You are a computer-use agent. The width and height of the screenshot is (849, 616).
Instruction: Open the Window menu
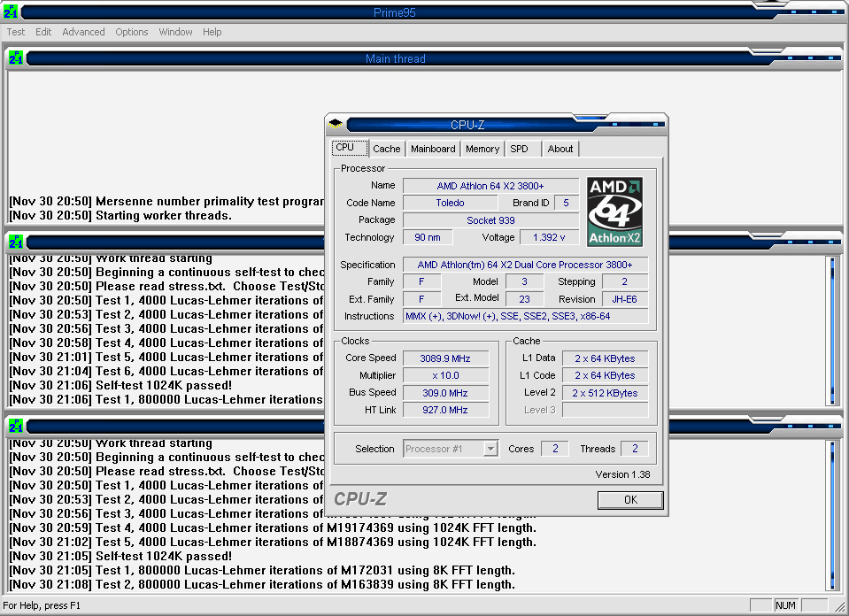[175, 32]
